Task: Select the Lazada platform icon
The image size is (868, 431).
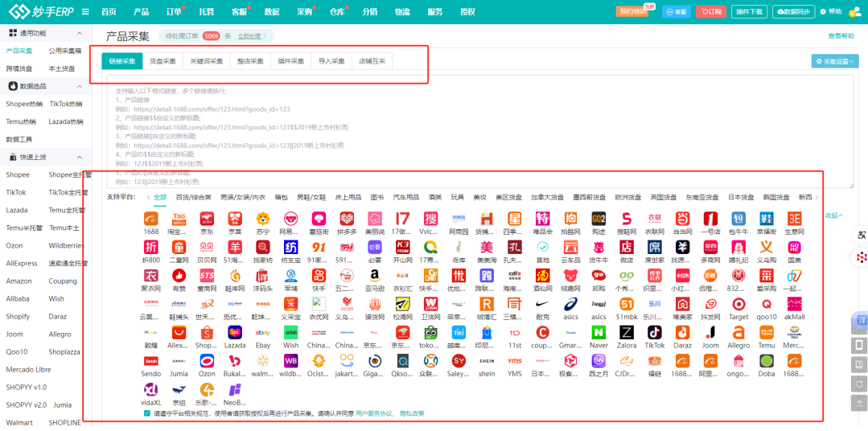Action: (x=235, y=333)
